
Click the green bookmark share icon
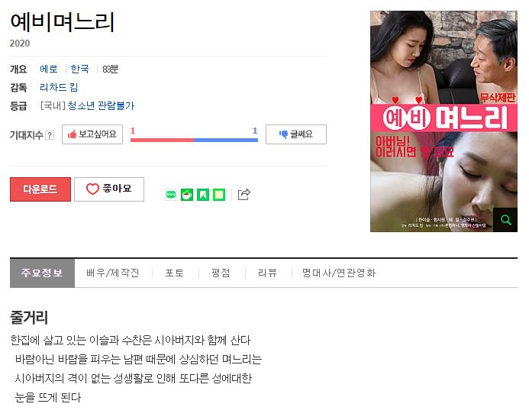(203, 195)
